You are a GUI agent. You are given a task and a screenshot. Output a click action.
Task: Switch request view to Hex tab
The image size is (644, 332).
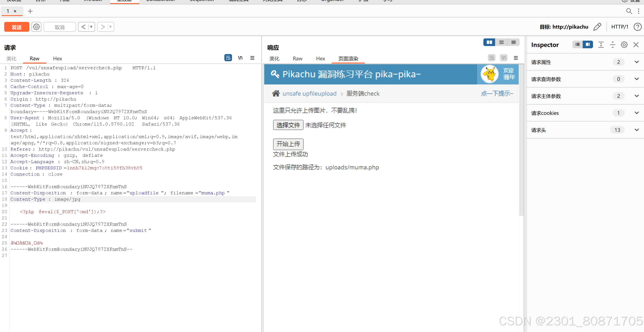pyautogui.click(x=57, y=58)
